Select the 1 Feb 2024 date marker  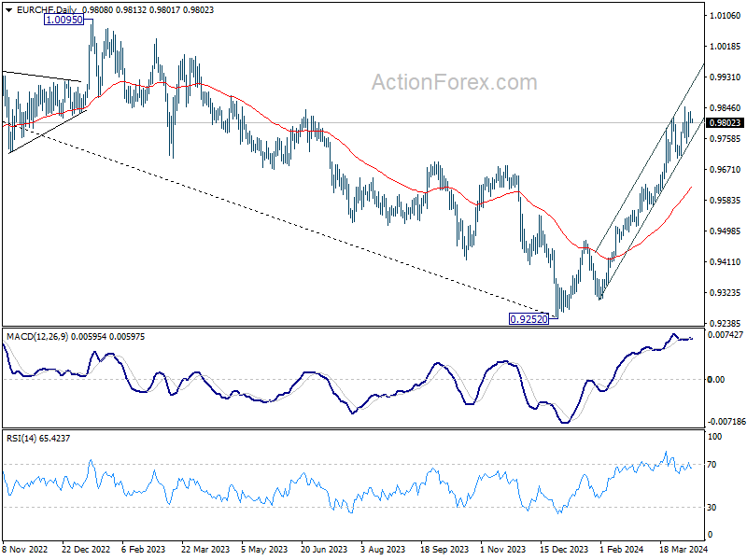point(622,549)
